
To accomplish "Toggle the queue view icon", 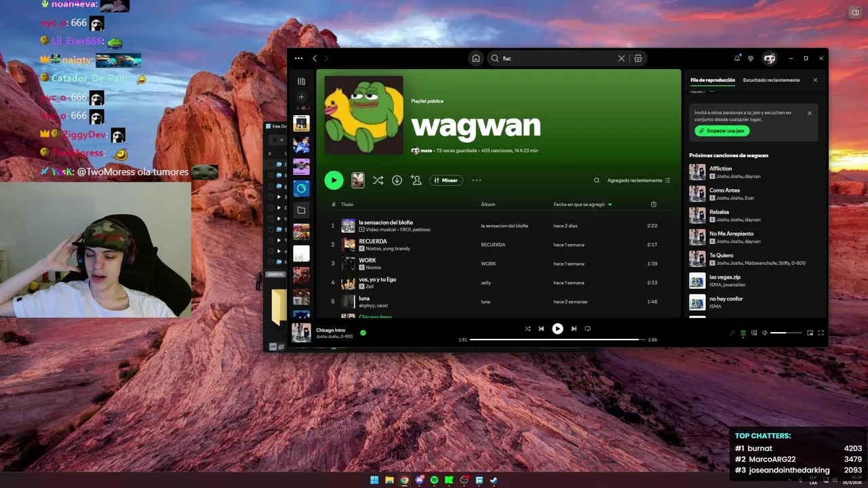I will tap(743, 333).
